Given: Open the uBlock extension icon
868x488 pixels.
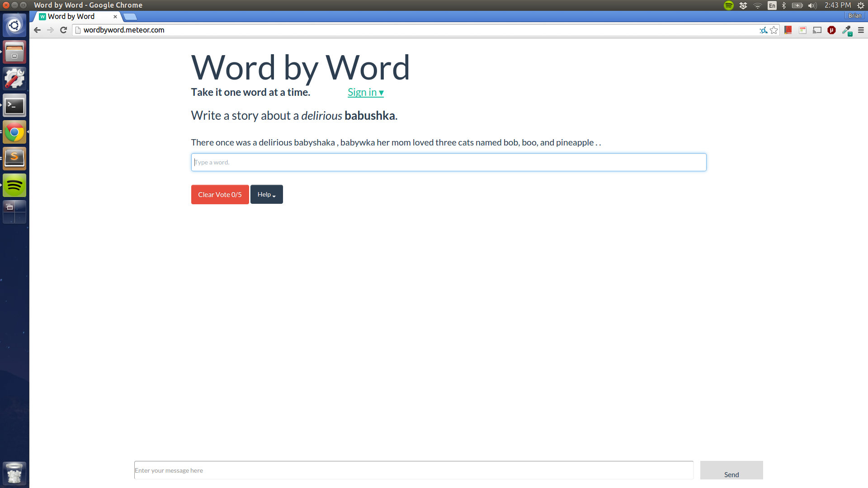Looking at the screenshot, I should [x=831, y=30].
